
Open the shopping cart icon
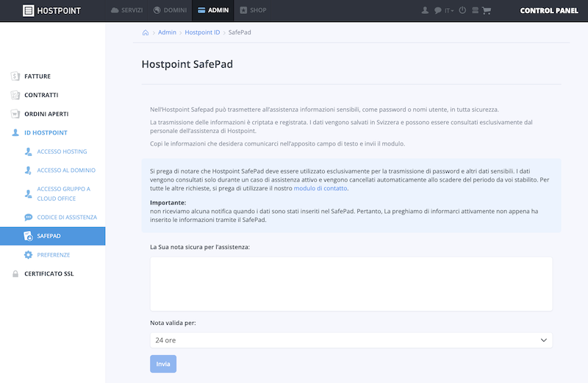(487, 10)
